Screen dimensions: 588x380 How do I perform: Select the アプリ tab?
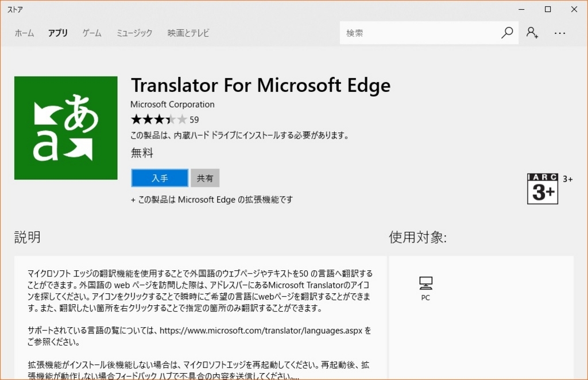[x=57, y=33]
